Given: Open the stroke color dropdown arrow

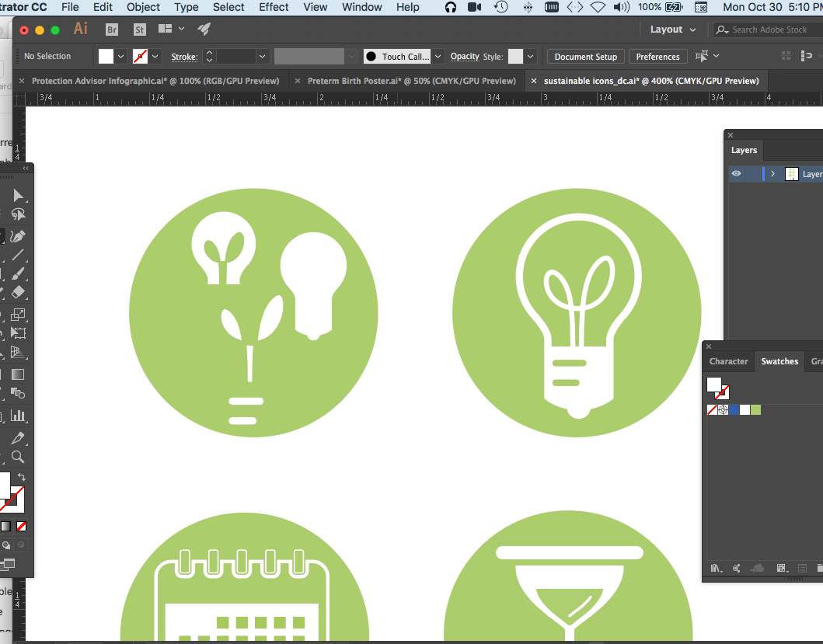Looking at the screenshot, I should (x=155, y=56).
